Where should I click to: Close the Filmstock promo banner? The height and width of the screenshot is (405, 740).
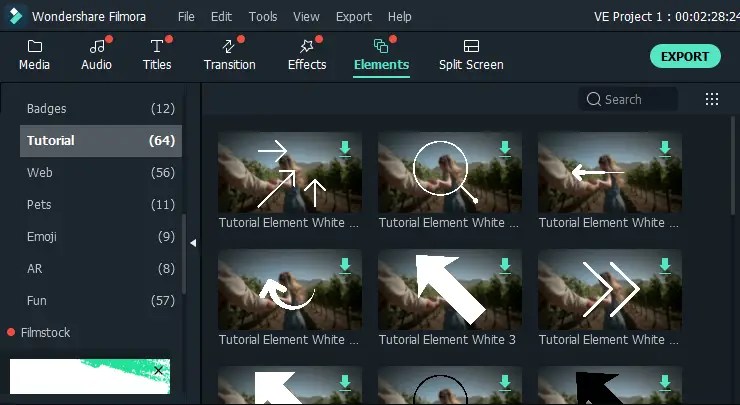159,371
